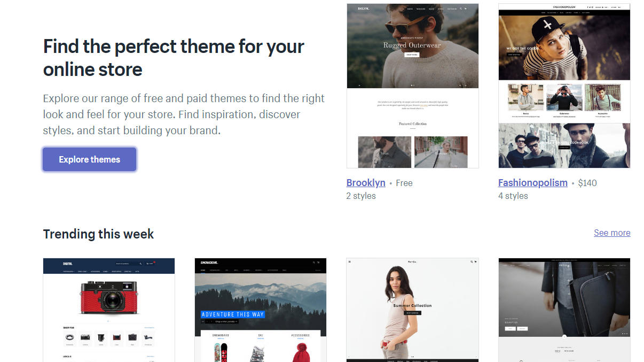Open the Fashionopolism theme link
Viewport: 644px width, 362px height.
[532, 183]
